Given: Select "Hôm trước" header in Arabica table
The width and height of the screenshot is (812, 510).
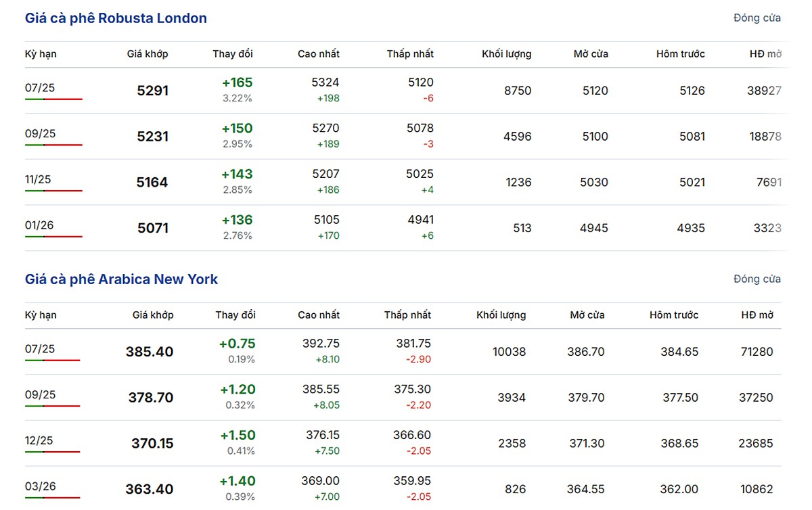Looking at the screenshot, I should 674,315.
